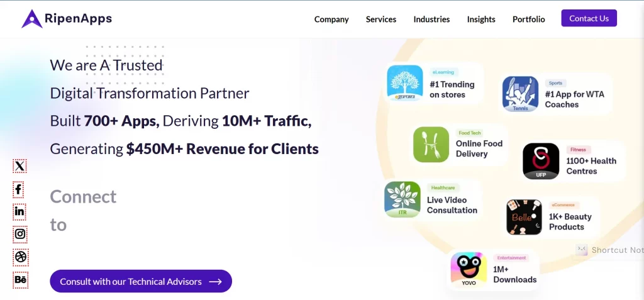Image resolution: width=644 pixels, height=300 pixels.
Task: Open the ITR Live Video Consultation card
Action: pos(433,200)
